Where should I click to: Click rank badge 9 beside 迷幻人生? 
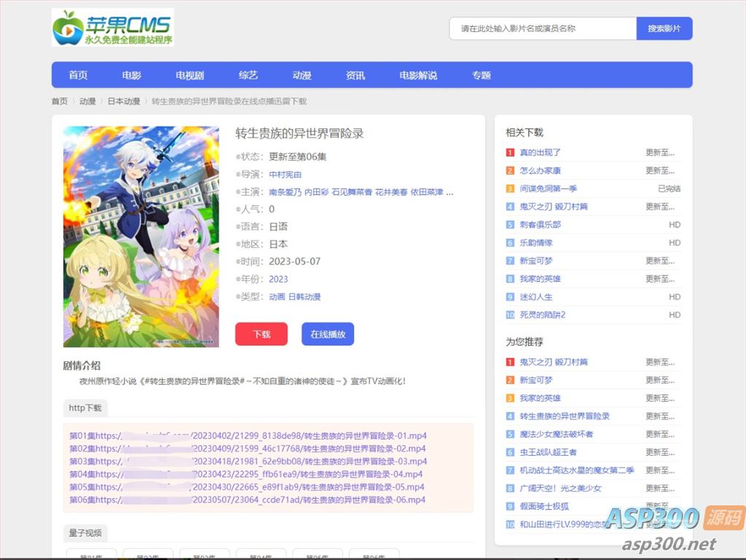tap(510, 297)
